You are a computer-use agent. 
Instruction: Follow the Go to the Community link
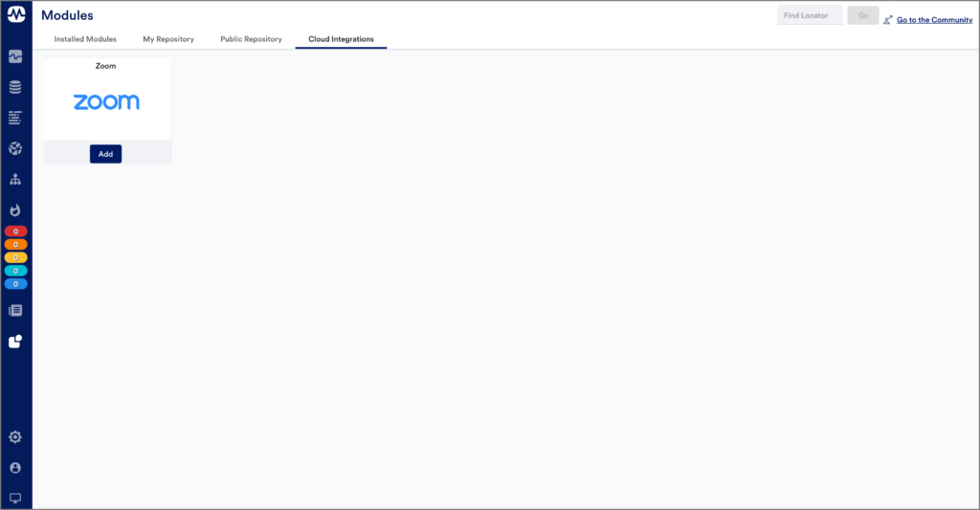[934, 20]
